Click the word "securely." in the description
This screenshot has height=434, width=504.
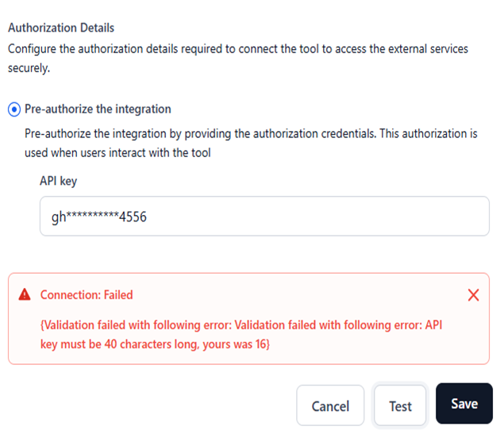[29, 68]
